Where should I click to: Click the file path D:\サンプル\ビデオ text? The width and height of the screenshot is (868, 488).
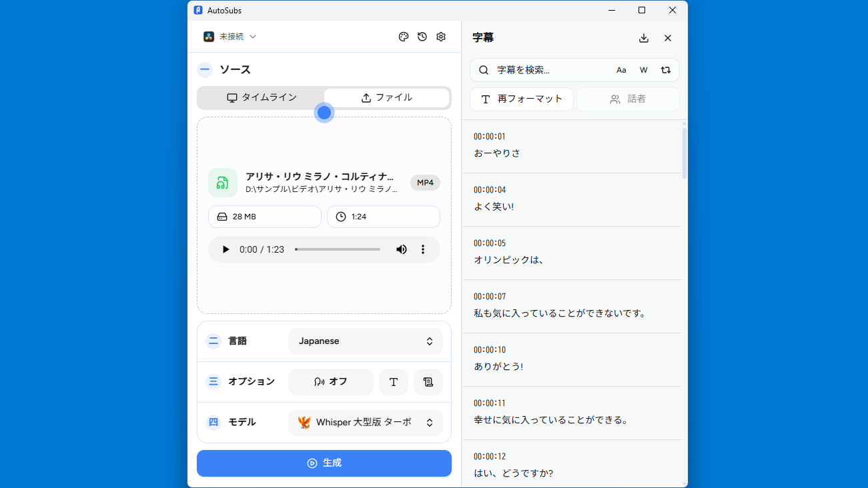click(322, 189)
